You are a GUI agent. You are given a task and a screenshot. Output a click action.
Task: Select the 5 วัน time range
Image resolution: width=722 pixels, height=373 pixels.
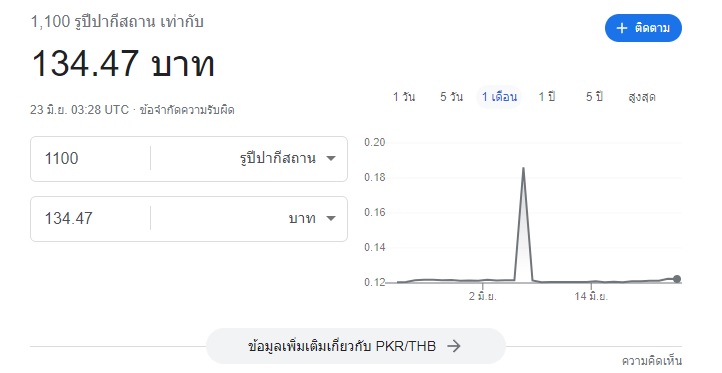[451, 97]
